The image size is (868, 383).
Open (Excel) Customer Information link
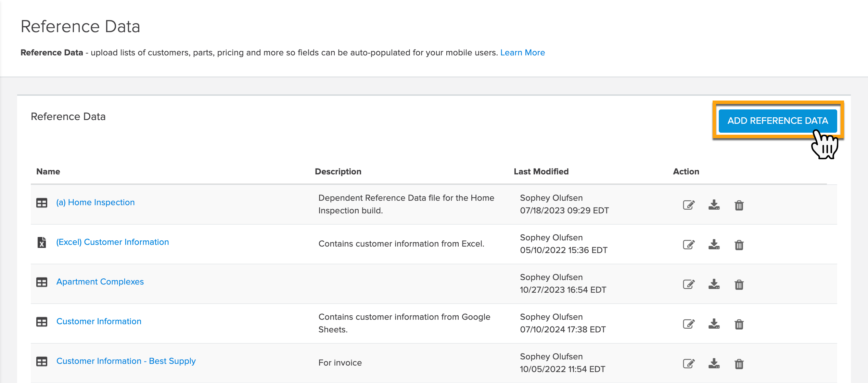point(113,242)
